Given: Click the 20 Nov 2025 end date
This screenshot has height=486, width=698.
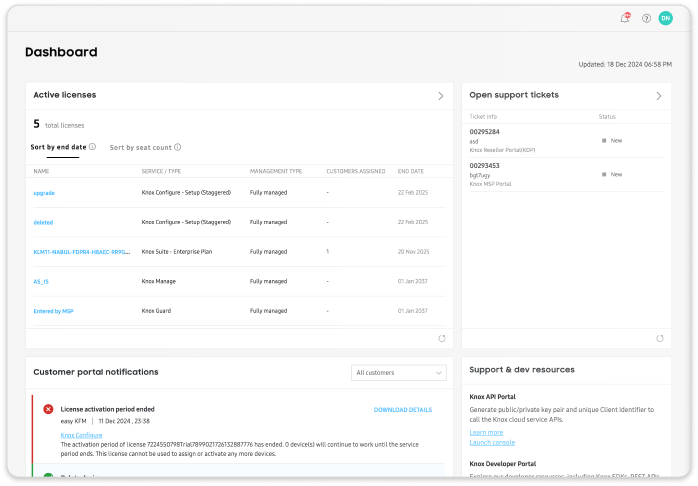Looking at the screenshot, I should 414,252.
